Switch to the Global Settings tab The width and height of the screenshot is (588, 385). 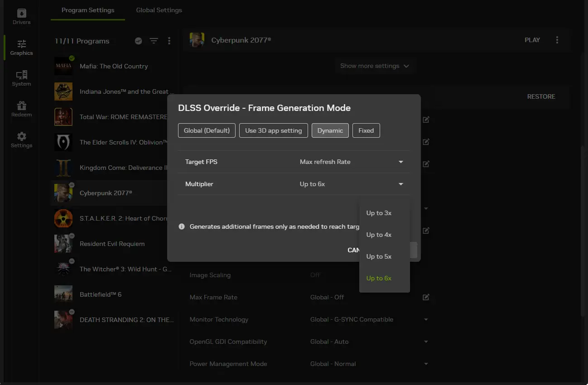coord(159,10)
